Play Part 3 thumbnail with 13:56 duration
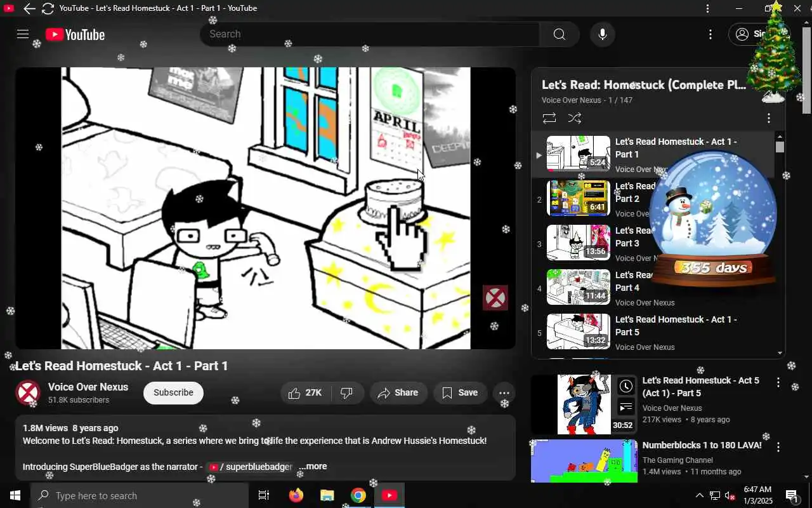 click(x=579, y=243)
